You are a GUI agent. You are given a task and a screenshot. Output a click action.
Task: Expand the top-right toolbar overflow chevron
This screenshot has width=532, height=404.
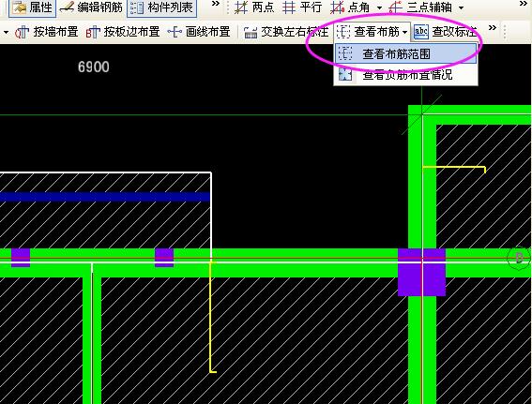point(524,4)
